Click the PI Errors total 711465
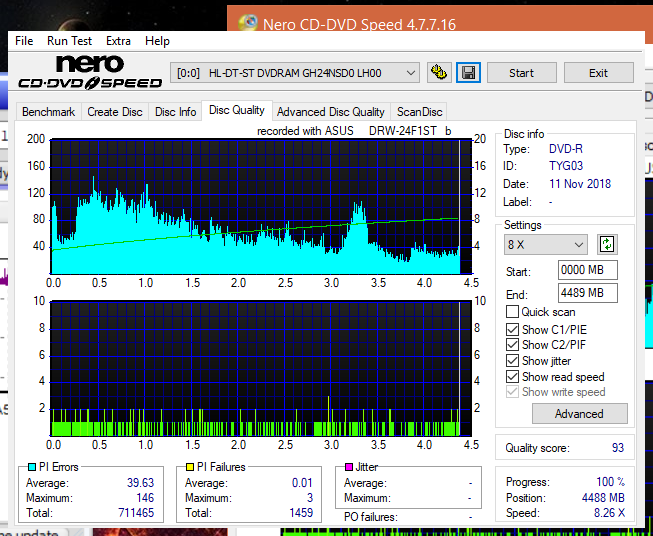This screenshot has width=653, height=536. click(x=136, y=513)
